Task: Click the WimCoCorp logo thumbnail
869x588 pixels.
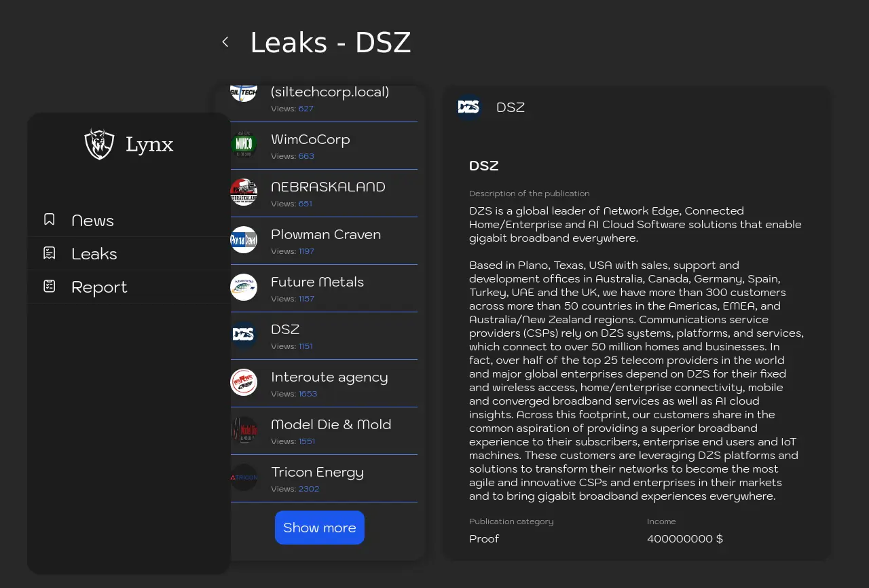Action: (x=244, y=145)
